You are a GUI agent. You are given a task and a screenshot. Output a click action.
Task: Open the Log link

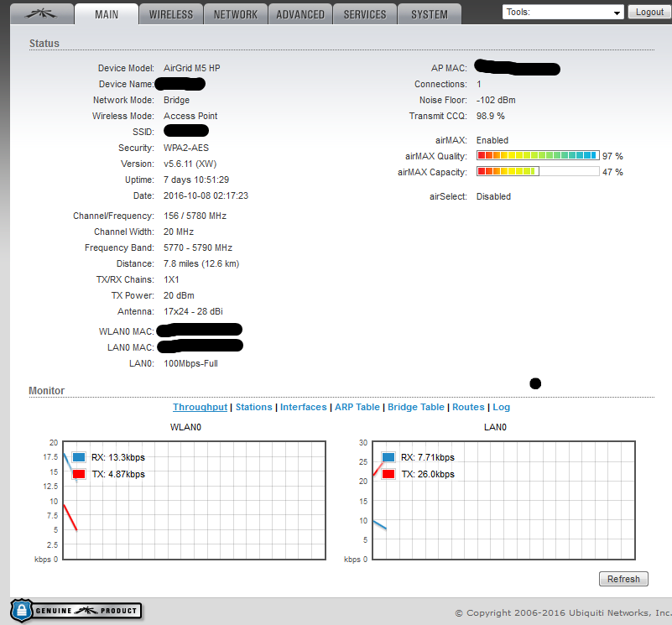(x=501, y=407)
